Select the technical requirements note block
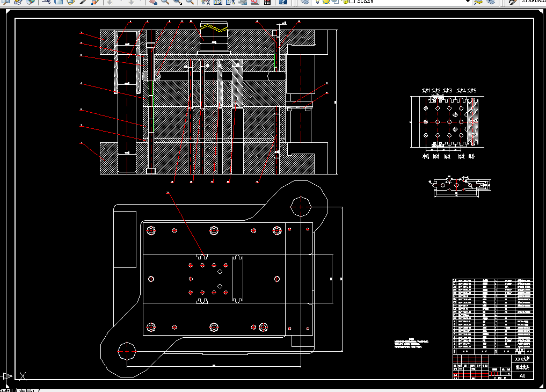Image resolution: width=546 pixels, height=392 pixels. click(x=411, y=343)
